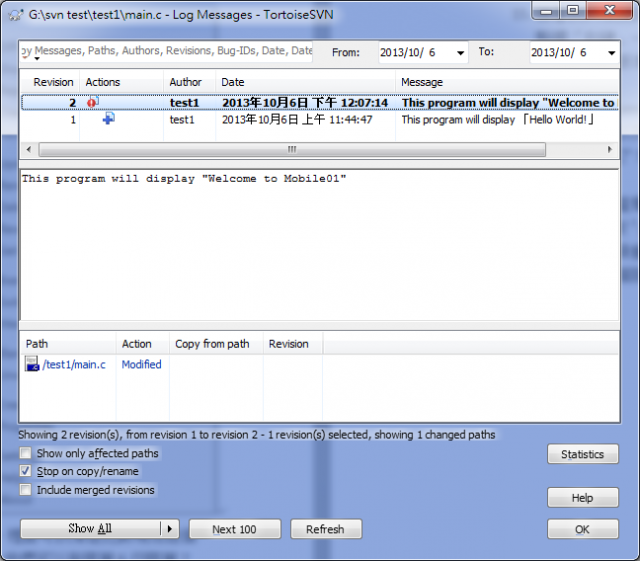Click the bold message text of revision 2
The height and width of the screenshot is (561, 640).
click(x=508, y=103)
